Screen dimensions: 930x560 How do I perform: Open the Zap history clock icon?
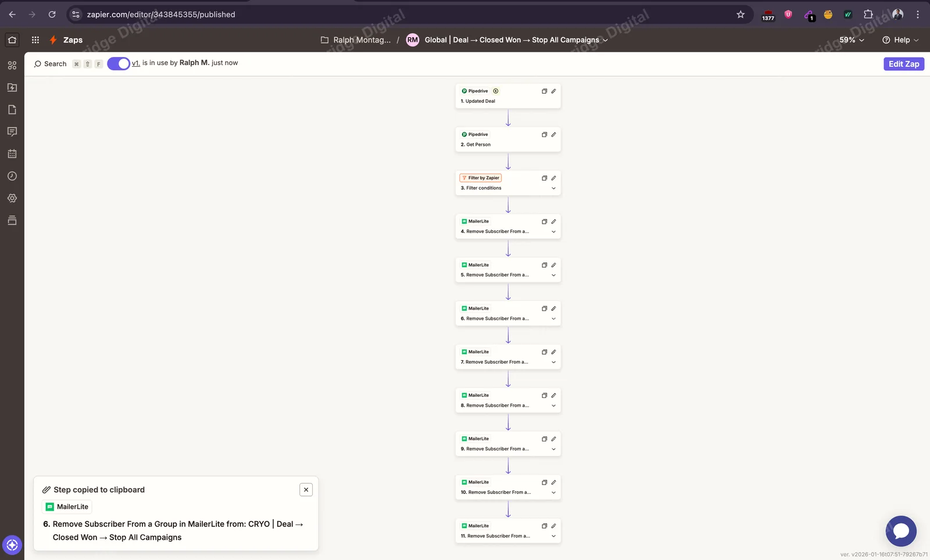[x=12, y=176]
